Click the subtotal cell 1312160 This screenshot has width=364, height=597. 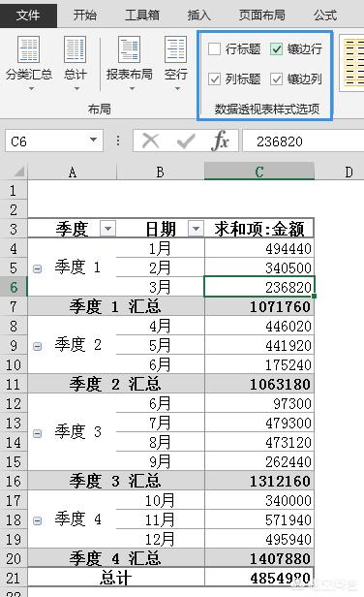pos(259,481)
